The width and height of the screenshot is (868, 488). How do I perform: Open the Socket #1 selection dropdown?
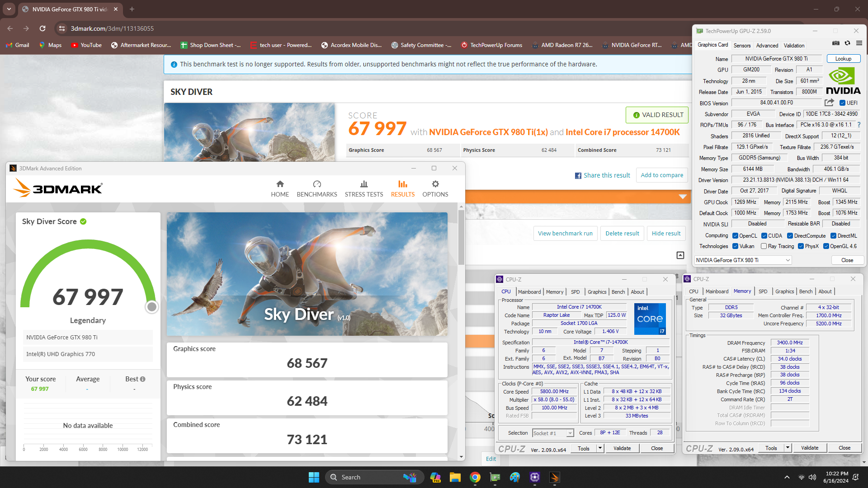pos(553,433)
